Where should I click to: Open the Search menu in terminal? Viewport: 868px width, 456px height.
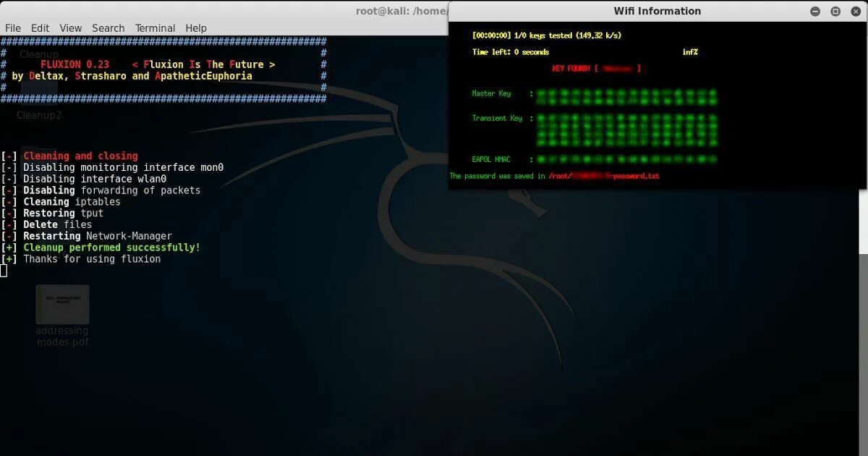click(x=109, y=28)
